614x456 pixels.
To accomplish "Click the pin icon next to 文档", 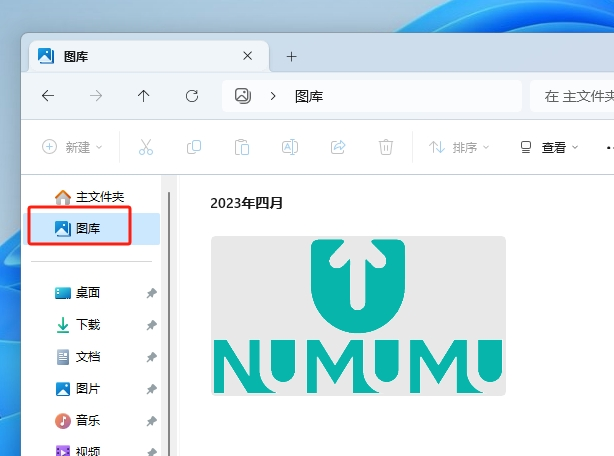I will click(152, 357).
